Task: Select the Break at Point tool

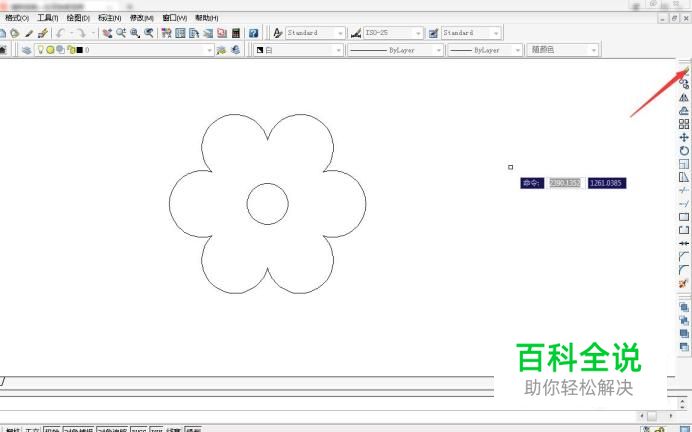Action: click(684, 217)
